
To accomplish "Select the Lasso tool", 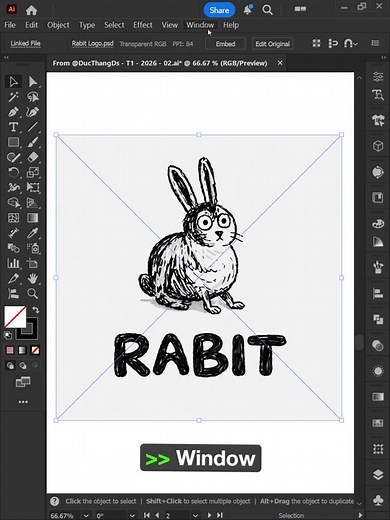I will pos(33,97).
